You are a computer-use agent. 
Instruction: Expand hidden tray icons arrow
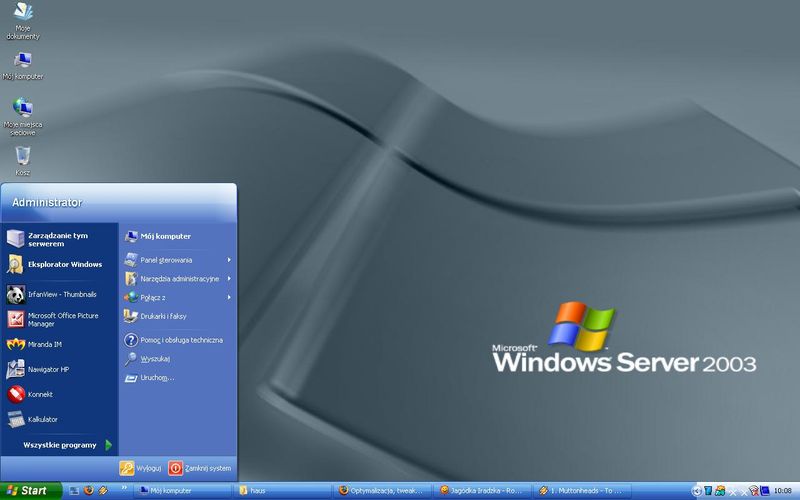(x=697, y=491)
